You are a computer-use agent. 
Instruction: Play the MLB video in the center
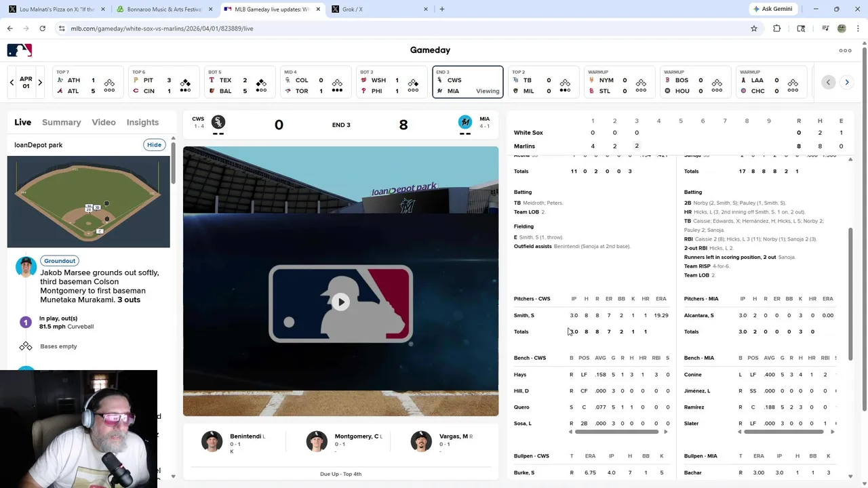340,302
